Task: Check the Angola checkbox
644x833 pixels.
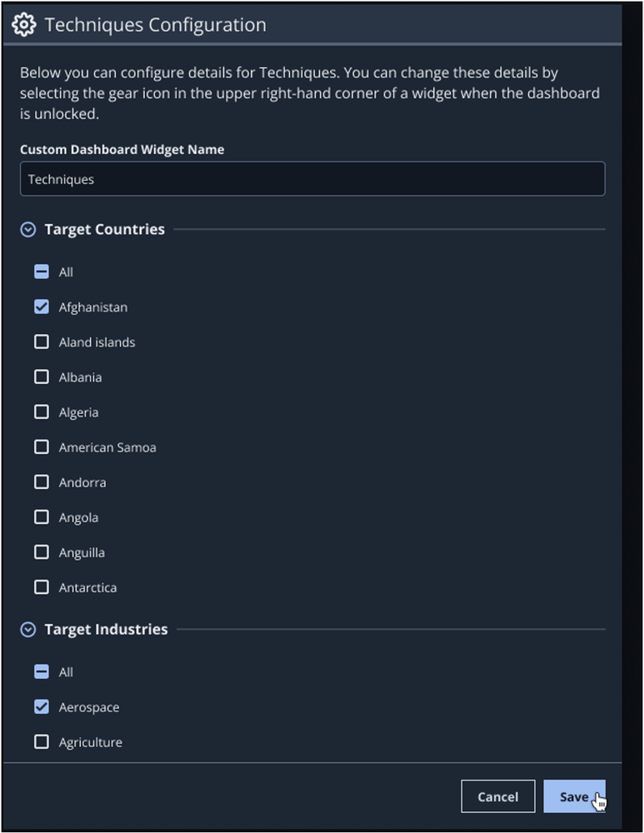Action: 42,516
